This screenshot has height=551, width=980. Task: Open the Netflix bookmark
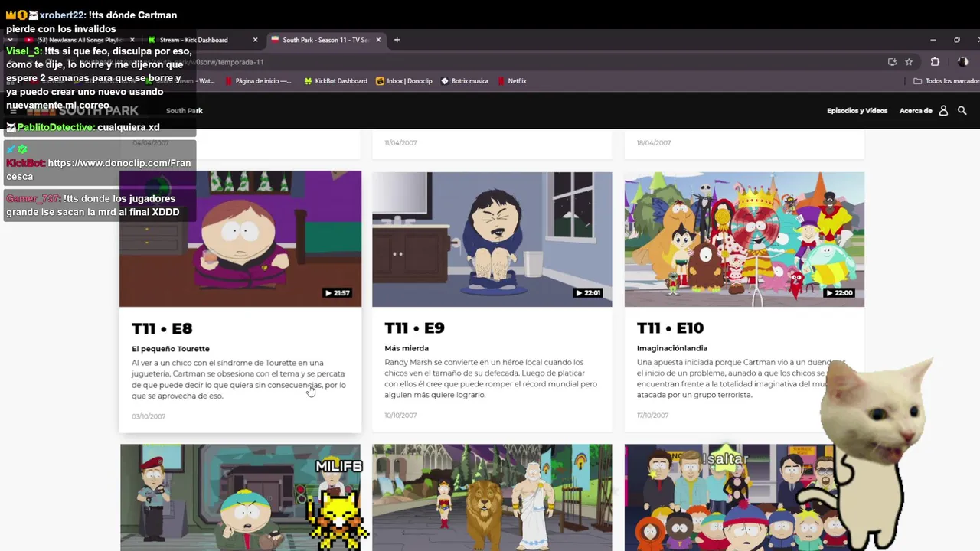511,81
